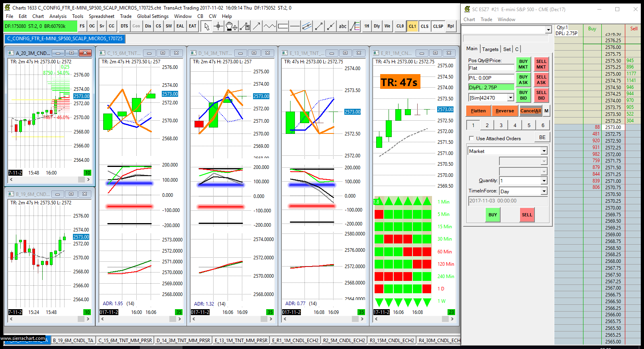Activate the crosshair chart values tool
The height and width of the screenshot is (349, 644).
click(x=218, y=26)
